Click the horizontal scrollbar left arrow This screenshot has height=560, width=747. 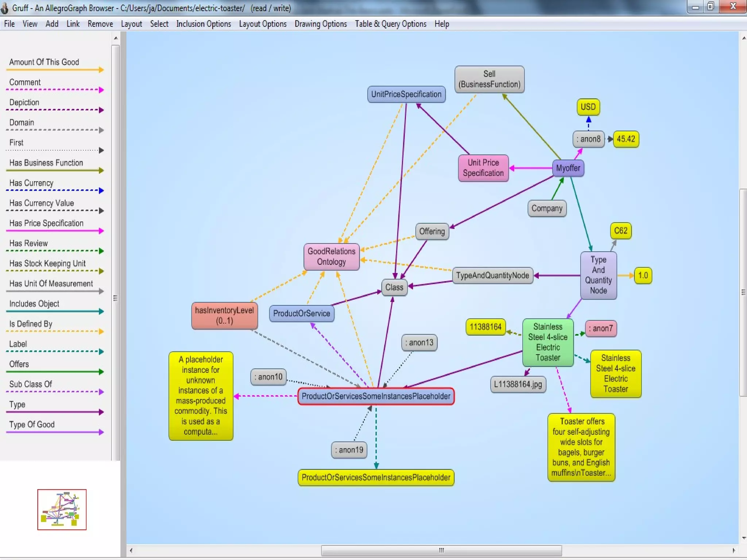(131, 551)
